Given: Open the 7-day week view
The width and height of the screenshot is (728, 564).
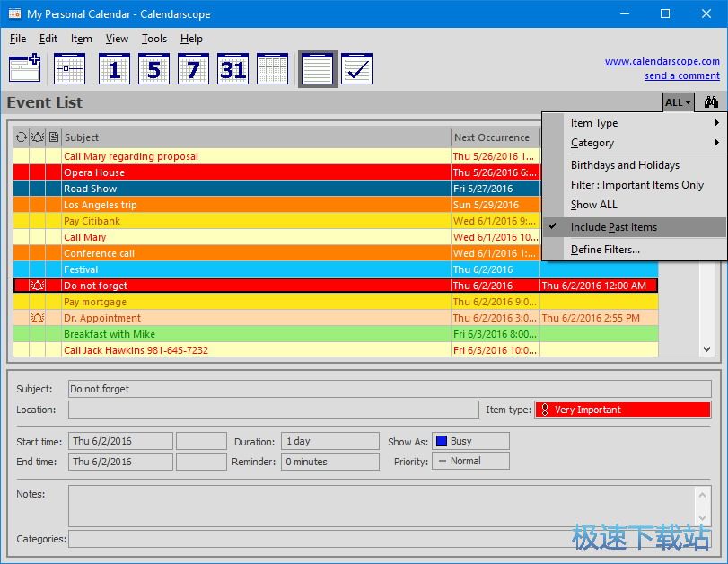Looking at the screenshot, I should click(193, 69).
